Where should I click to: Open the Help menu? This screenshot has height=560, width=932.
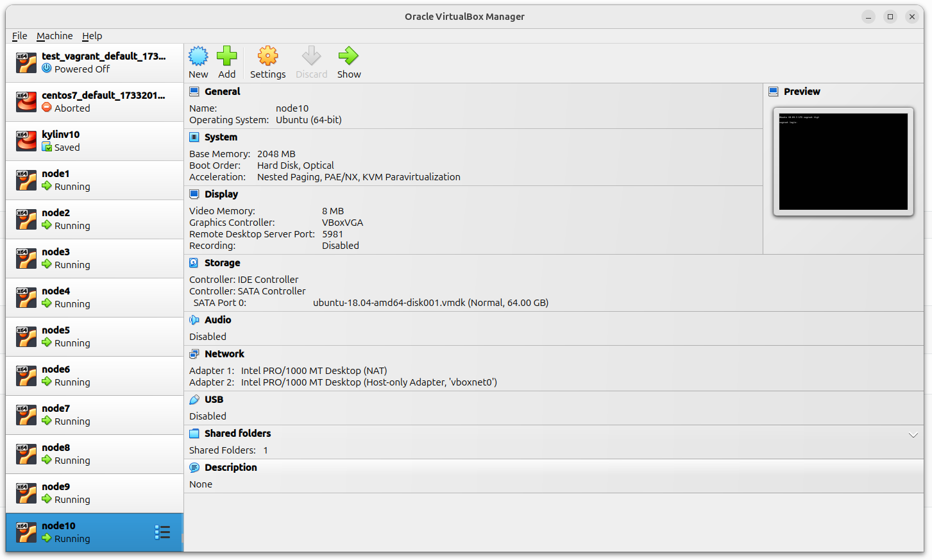pos(92,36)
